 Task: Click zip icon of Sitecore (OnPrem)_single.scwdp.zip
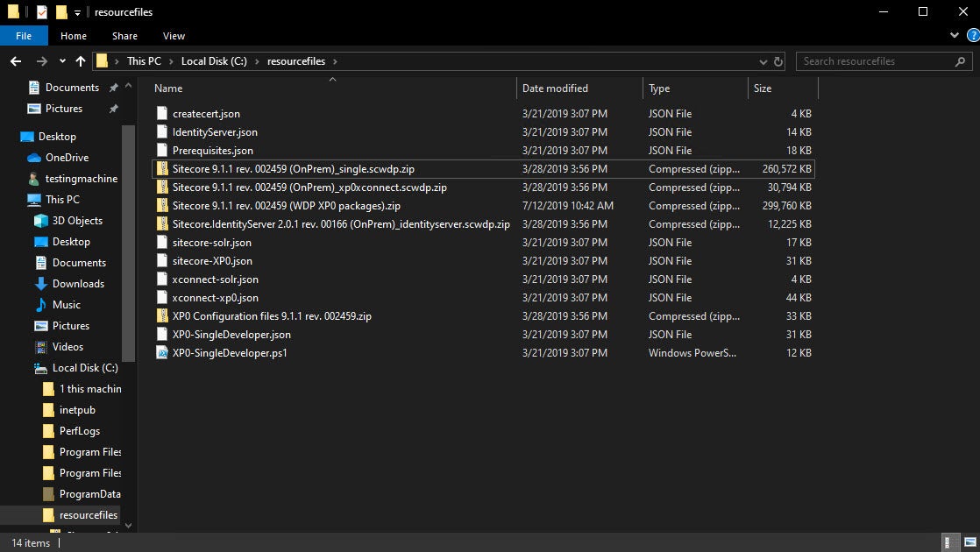pos(162,168)
